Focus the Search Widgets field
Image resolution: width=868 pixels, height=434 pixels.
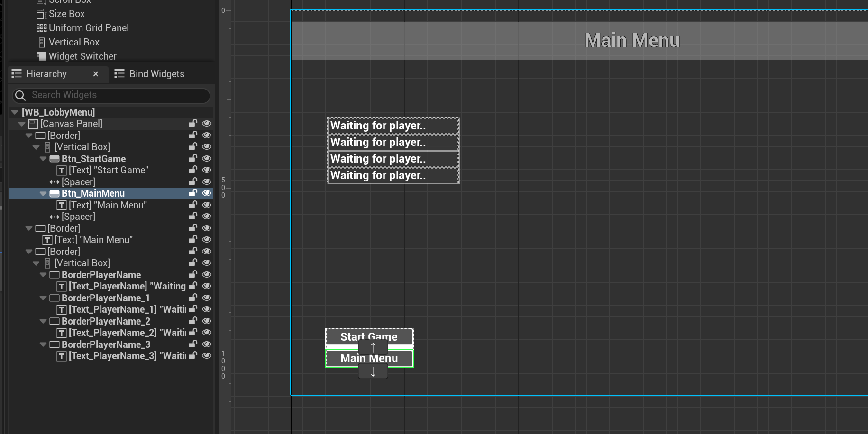tap(111, 95)
